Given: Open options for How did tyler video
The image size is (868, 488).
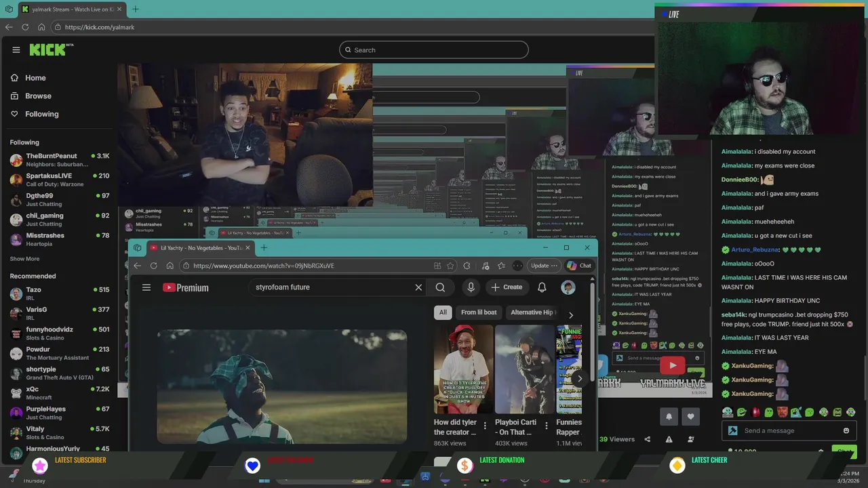Looking at the screenshot, I should tap(485, 426).
